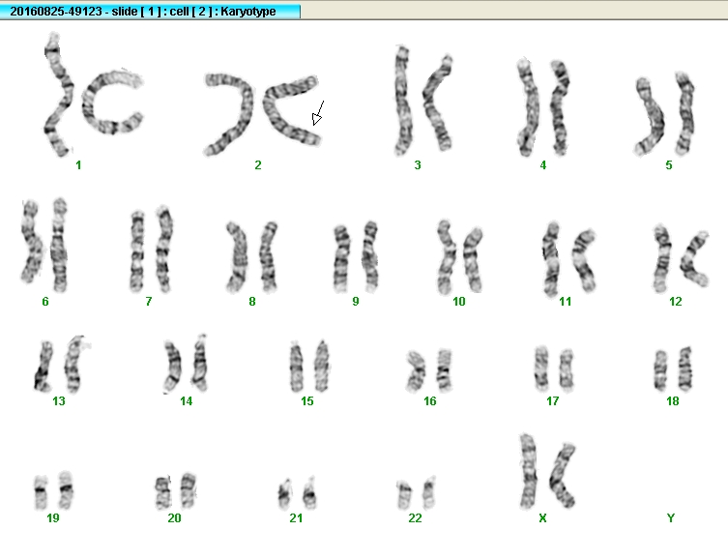The height and width of the screenshot is (560, 728).
Task: Click the green label '5'
Action: tap(669, 164)
